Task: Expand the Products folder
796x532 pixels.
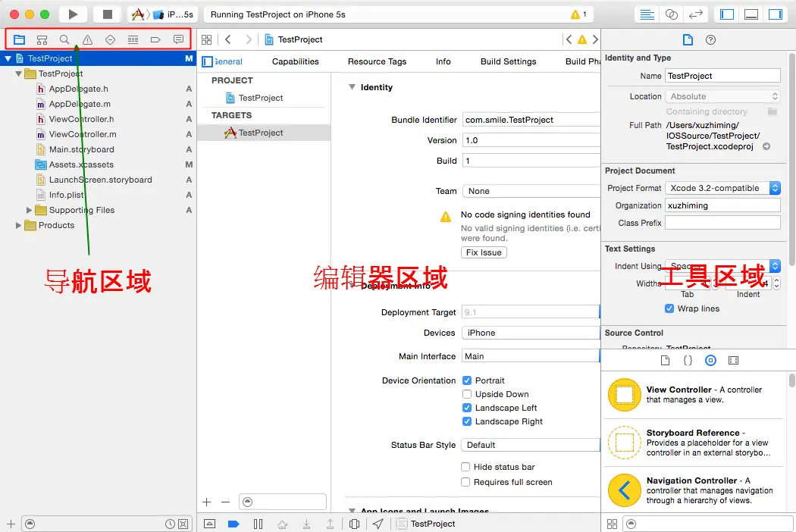Action: tap(19, 225)
